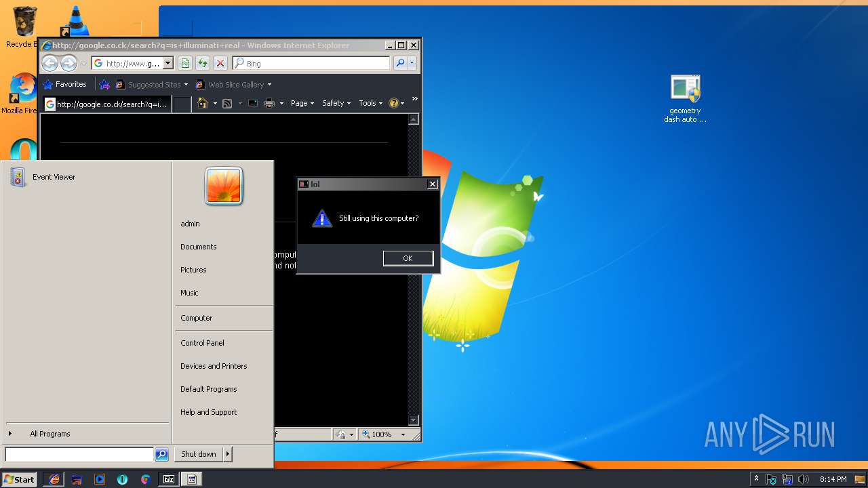Click the Start menu search field
Image resolution: width=868 pixels, height=488 pixels.
pos(80,454)
